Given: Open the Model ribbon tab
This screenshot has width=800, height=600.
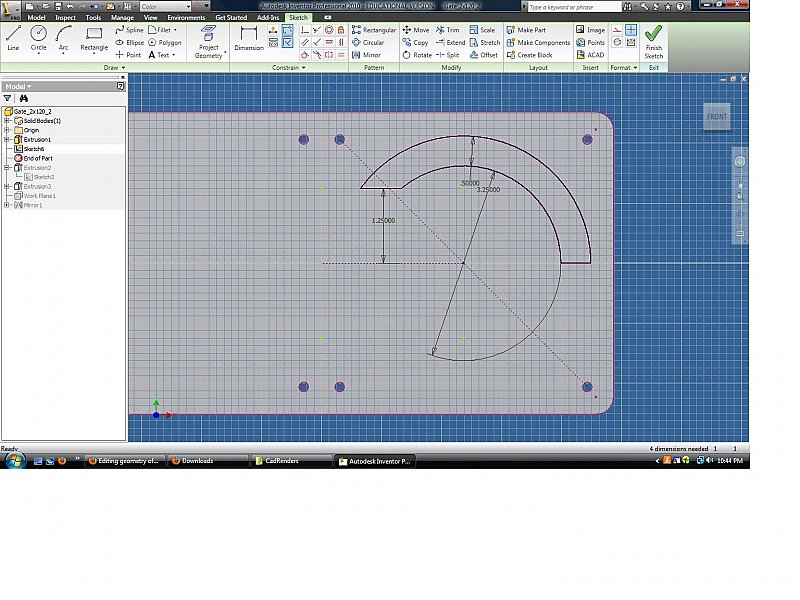Looking at the screenshot, I should (x=36, y=17).
